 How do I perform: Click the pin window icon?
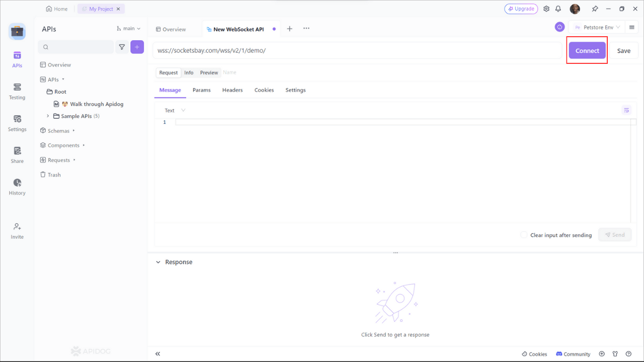[595, 9]
